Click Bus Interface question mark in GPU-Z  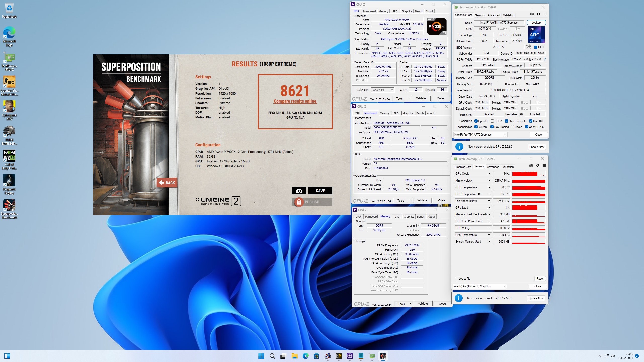point(545,59)
